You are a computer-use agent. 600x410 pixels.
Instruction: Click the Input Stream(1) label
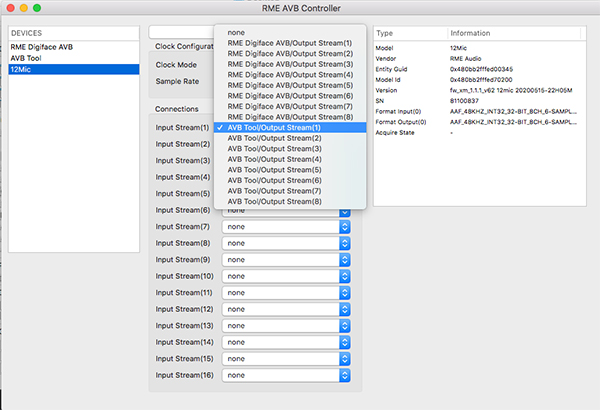182,127
